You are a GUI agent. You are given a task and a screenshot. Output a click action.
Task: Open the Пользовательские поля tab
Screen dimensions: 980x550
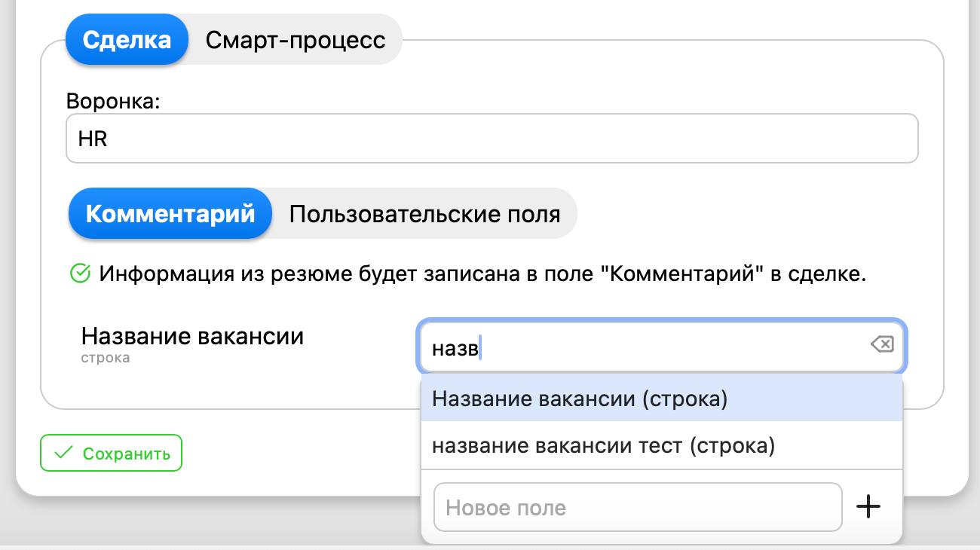click(x=424, y=213)
